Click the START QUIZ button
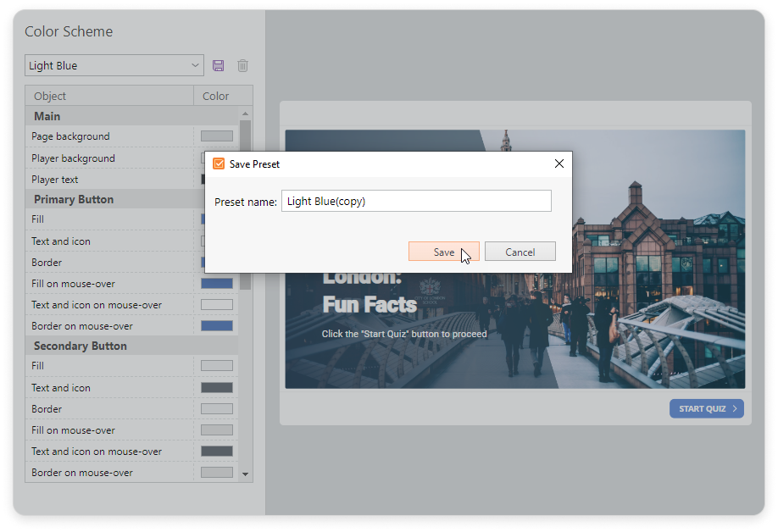Viewport: 778px width, 532px height. pos(706,408)
